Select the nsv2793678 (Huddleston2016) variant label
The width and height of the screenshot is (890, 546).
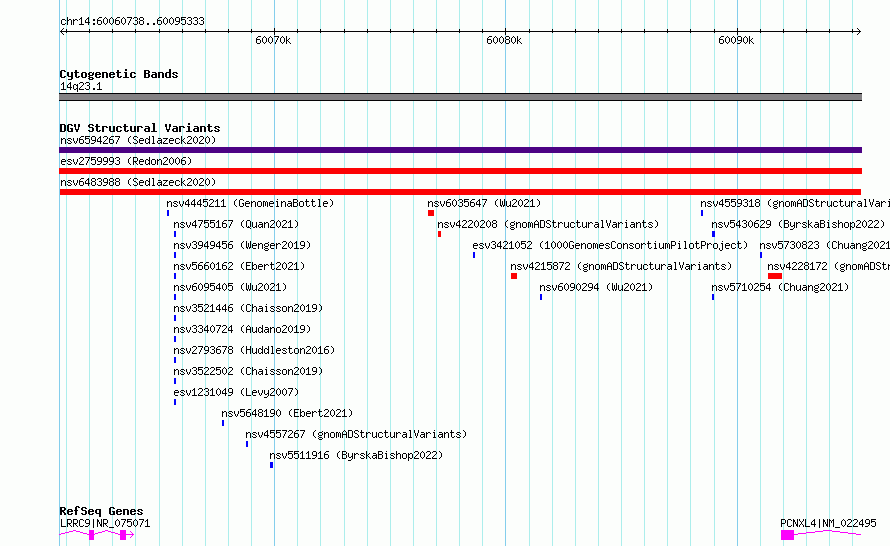pos(254,350)
